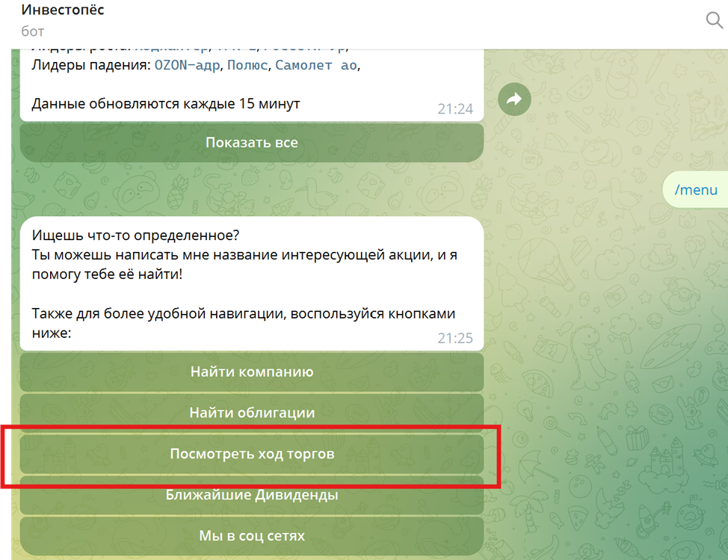Click the 'Ищешь что-то определенное?' message text

pyautogui.click(x=135, y=236)
